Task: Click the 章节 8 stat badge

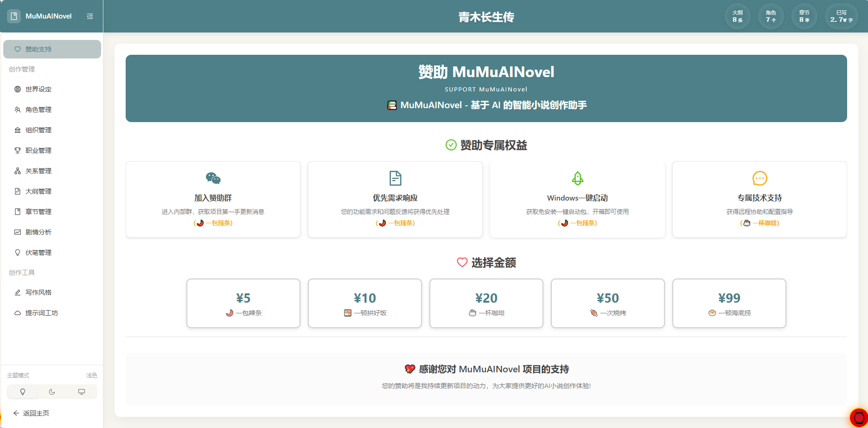Action: (x=804, y=16)
